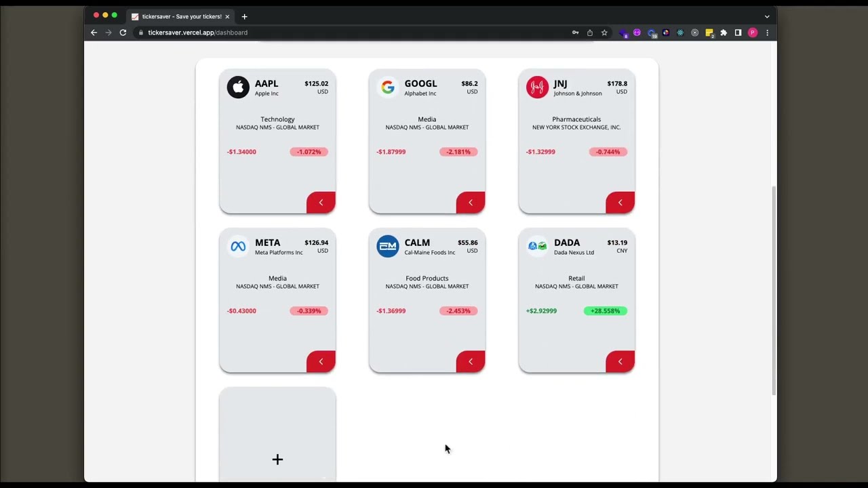Open the Chrome profile avatar
868x488 pixels.
753,33
